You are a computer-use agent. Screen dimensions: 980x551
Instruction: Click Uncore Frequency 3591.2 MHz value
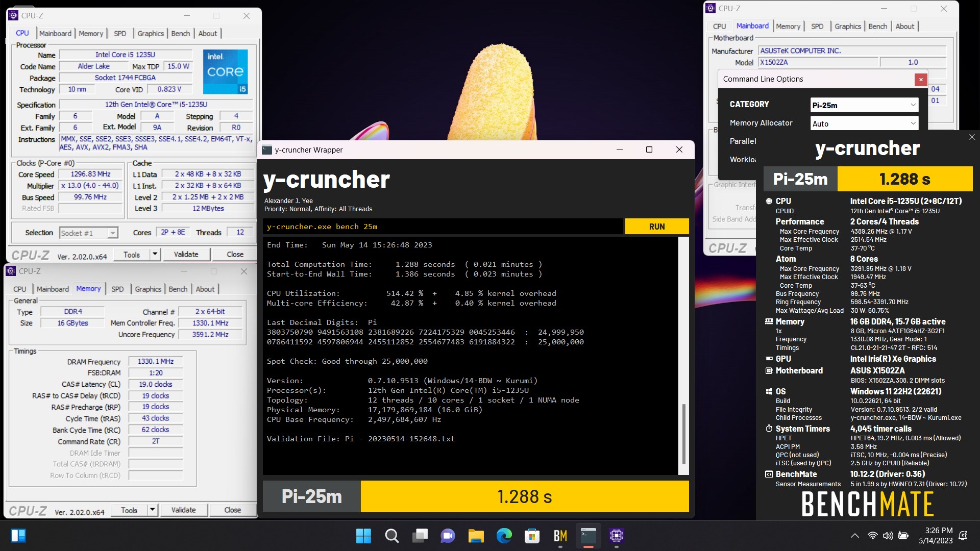210,335
